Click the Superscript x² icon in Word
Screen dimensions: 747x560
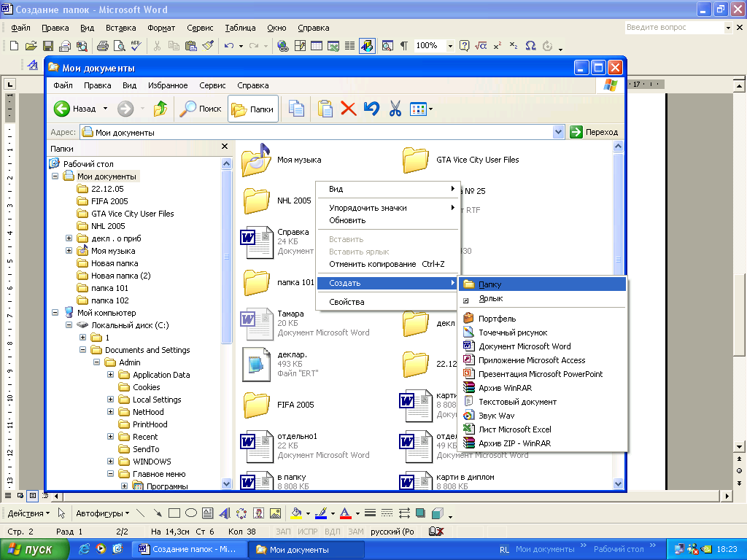498,46
